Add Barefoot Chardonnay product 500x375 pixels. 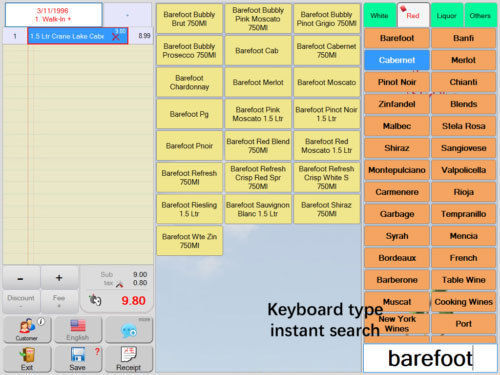189,82
